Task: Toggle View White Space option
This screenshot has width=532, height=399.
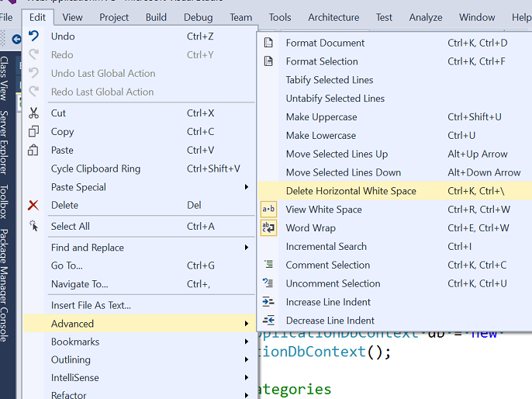Action: coord(323,210)
